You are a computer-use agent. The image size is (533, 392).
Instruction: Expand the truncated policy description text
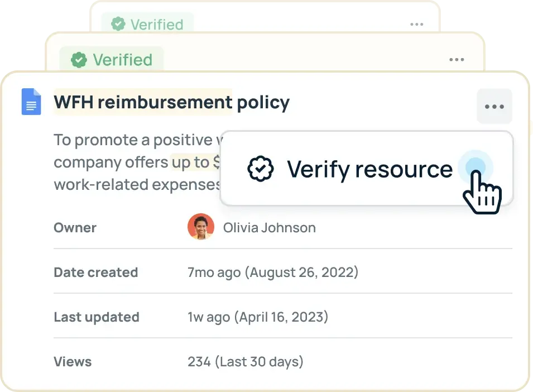134,162
